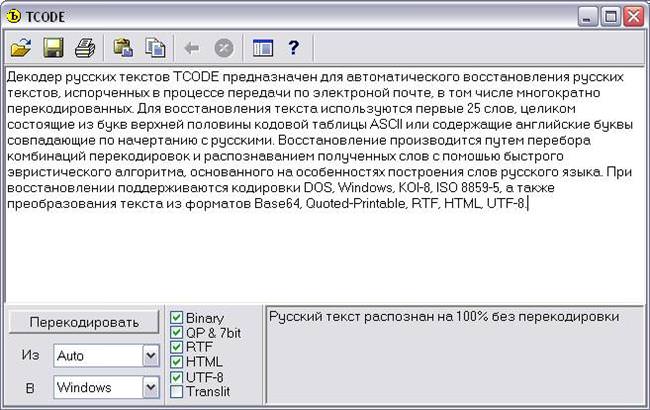Toggle the panel layout window icon
Image resolution: width=650 pixels, height=410 pixels.
pos(263,48)
